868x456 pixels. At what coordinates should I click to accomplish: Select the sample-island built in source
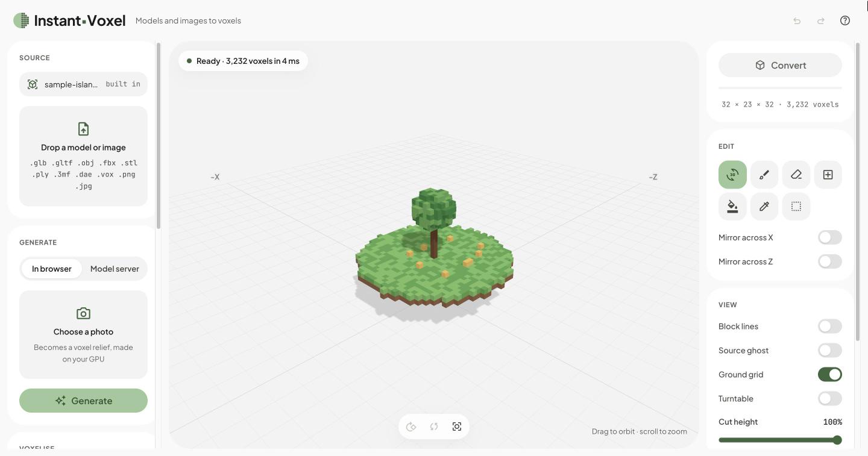tap(83, 84)
